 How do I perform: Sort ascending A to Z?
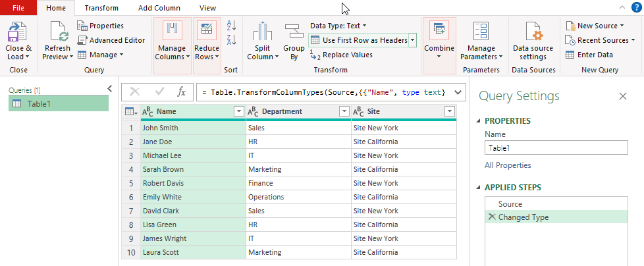tap(231, 26)
